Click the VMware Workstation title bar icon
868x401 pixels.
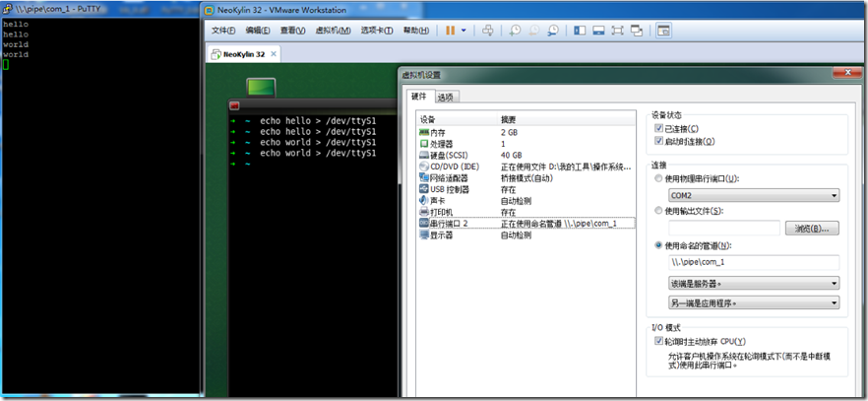(210, 10)
